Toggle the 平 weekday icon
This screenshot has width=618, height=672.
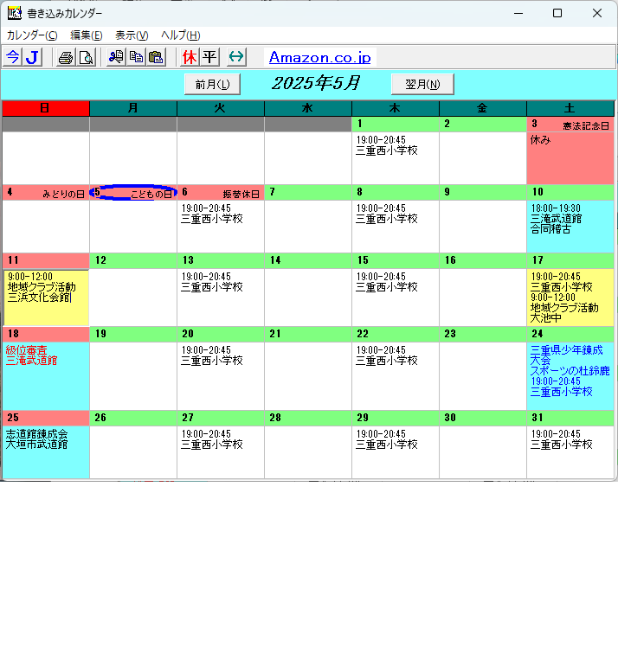click(x=209, y=57)
